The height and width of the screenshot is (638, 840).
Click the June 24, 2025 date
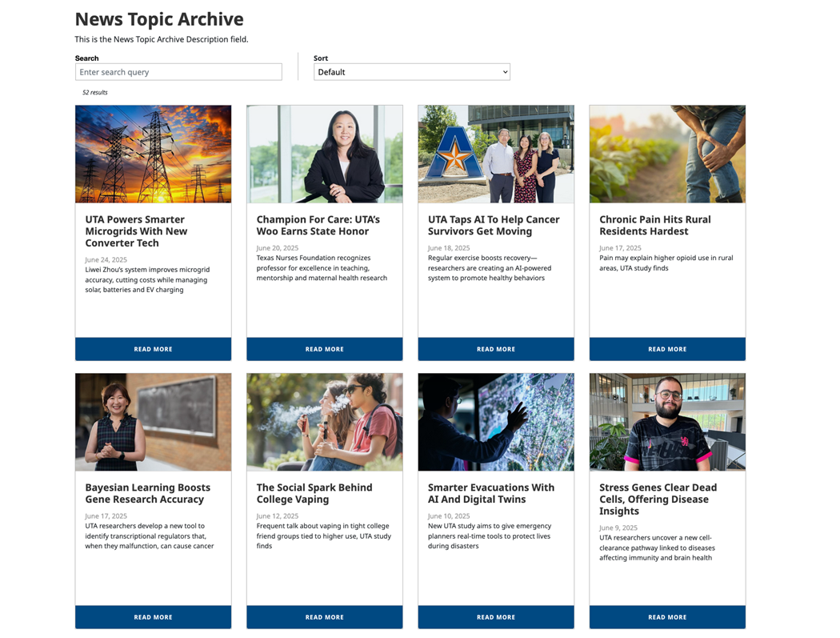(106, 259)
